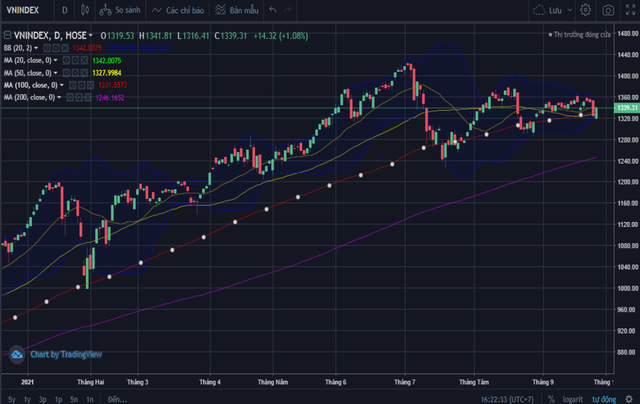Expand the MA (20, close, 0) indicator dropdown
This screenshot has height=404, width=640.
(x=57, y=59)
